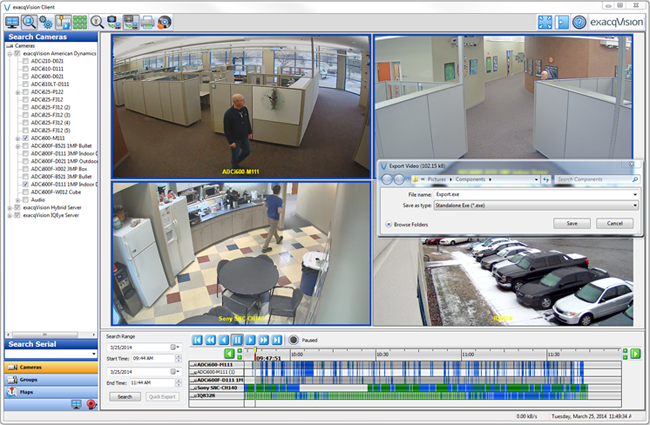Click the Search magnifier toolbar icon
Image resolution: width=650 pixels, height=425 pixels.
click(x=31, y=21)
